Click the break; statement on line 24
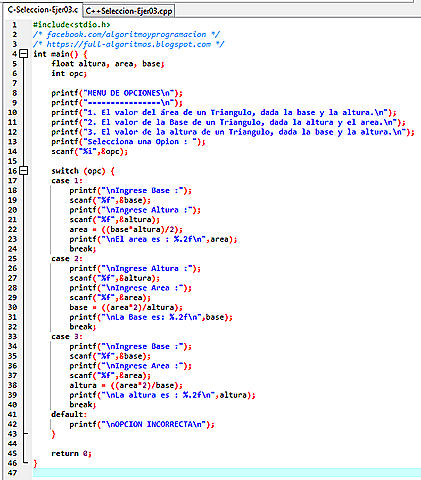This screenshot has height=480, width=421. pos(83,249)
